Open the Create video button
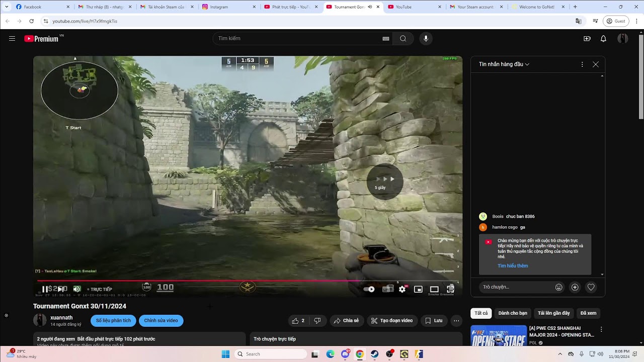Screen dimensions: 644x362 587,39
